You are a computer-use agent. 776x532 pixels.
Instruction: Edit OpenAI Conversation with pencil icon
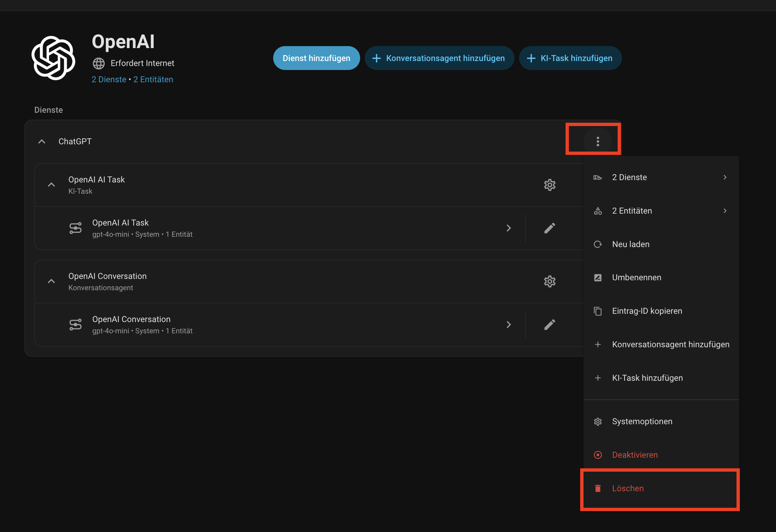(x=549, y=325)
